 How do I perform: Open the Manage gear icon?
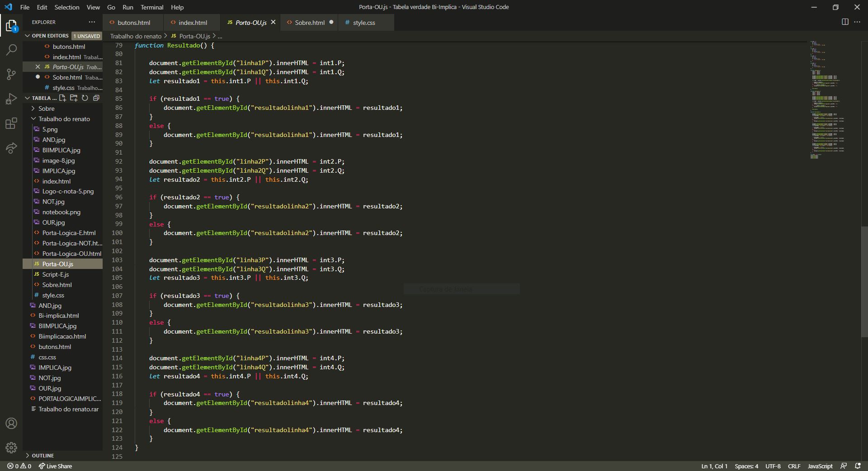point(11,447)
